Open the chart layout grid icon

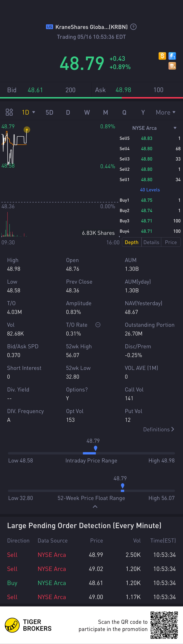click(9, 112)
